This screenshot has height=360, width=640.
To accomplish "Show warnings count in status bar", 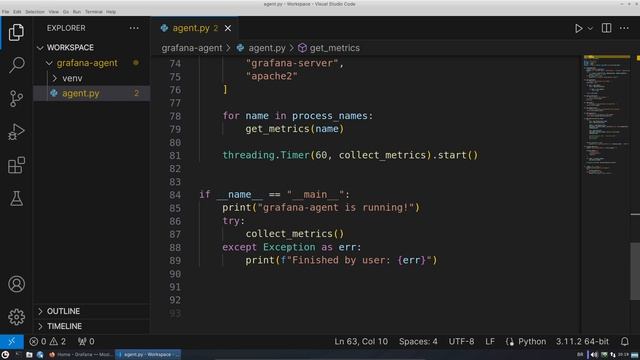I will pos(58,341).
